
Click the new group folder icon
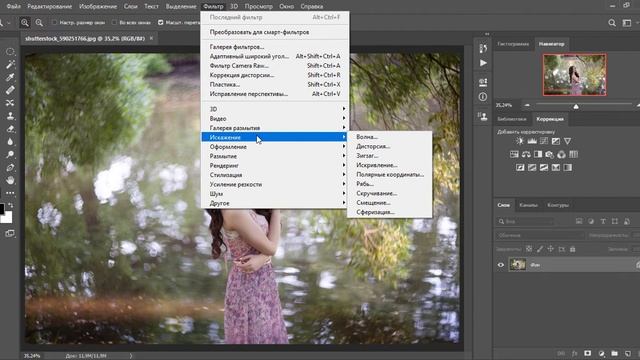click(x=615, y=353)
